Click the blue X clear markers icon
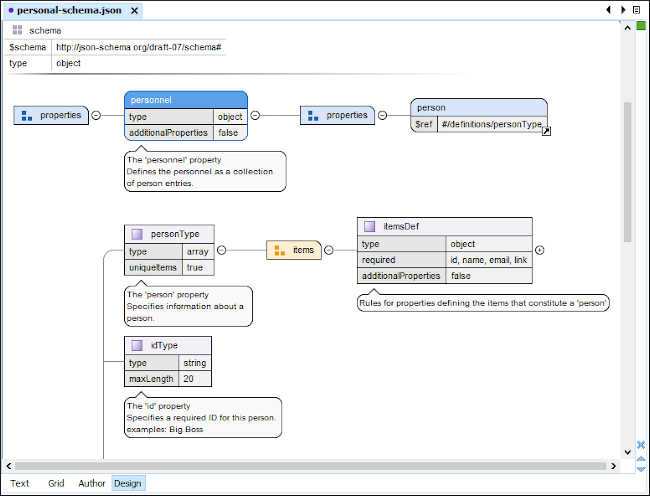650x496 pixels. point(641,445)
